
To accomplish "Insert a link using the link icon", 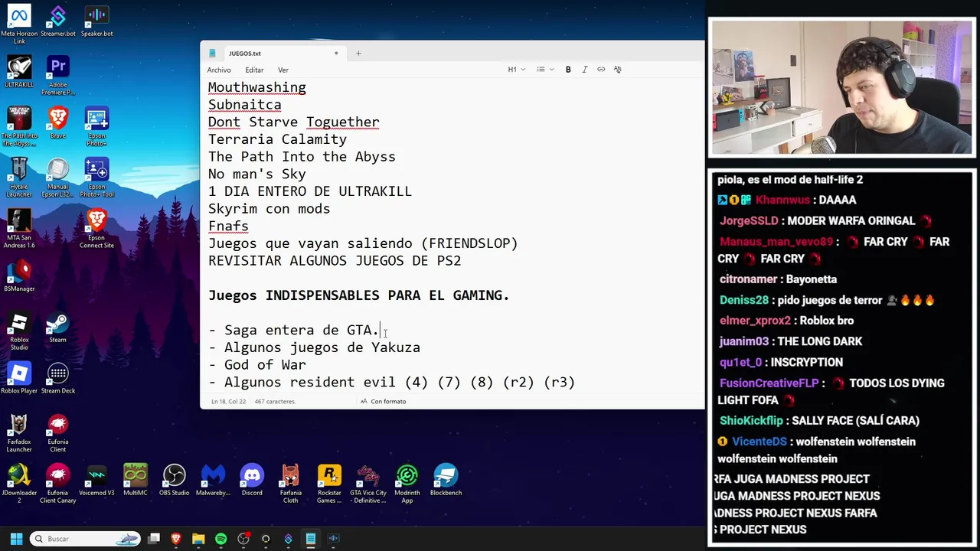I will pyautogui.click(x=601, y=70).
